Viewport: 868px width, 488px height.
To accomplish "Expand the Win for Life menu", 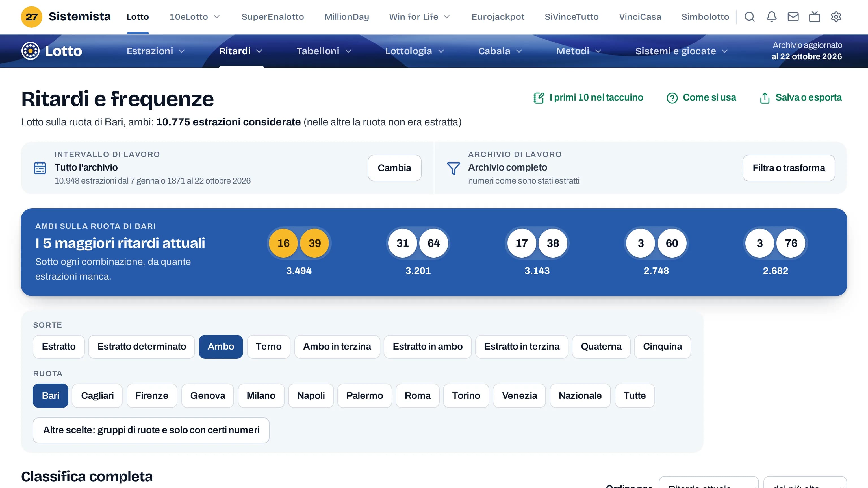I will click(420, 17).
